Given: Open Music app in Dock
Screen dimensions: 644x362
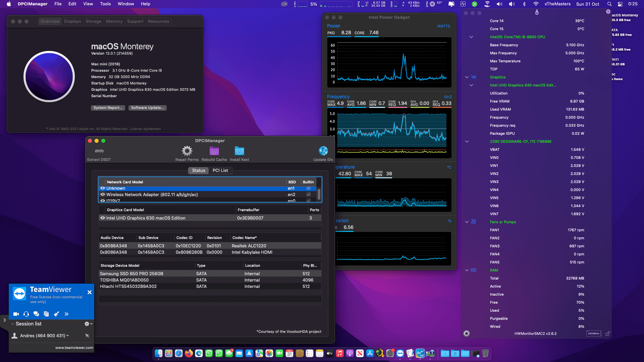Looking at the screenshot, I should pyautogui.click(x=340, y=353).
